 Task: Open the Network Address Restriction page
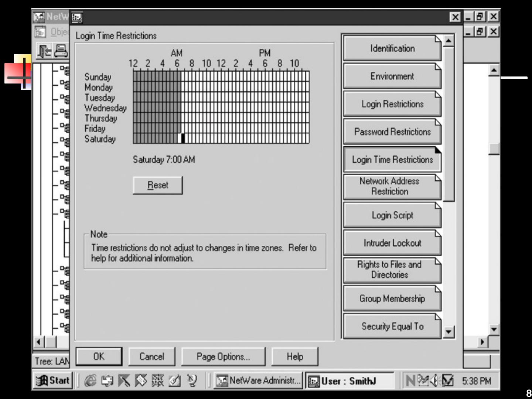(x=392, y=187)
